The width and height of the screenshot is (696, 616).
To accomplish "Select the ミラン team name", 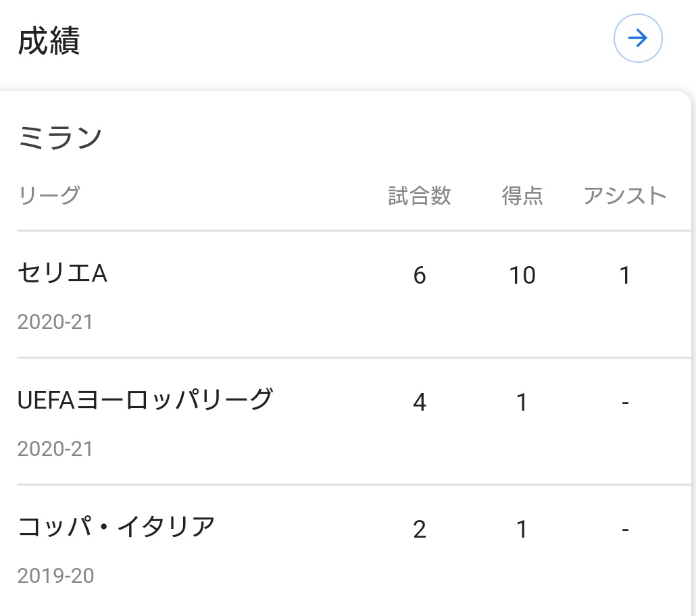I will [60, 136].
